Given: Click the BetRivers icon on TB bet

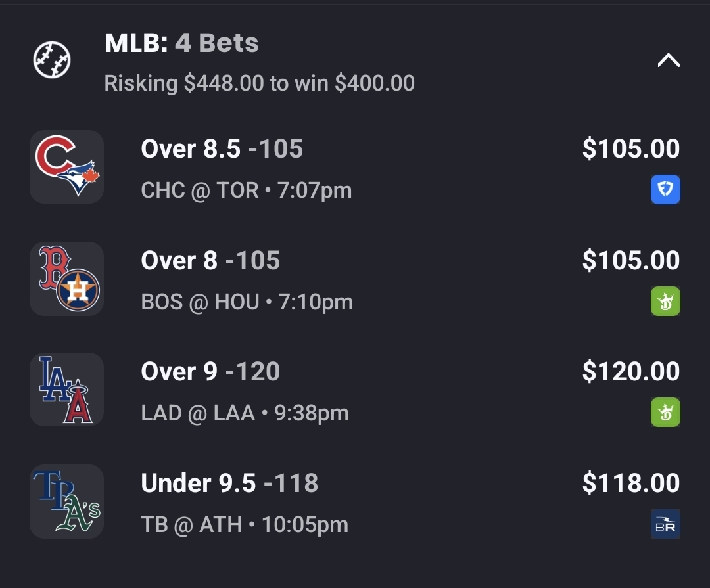Looking at the screenshot, I should pos(665,524).
